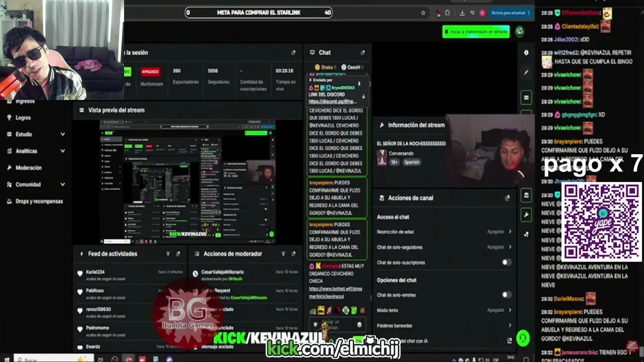Open Moderación in the sidebar
Viewport: 644px width, 362px height.
point(29,168)
